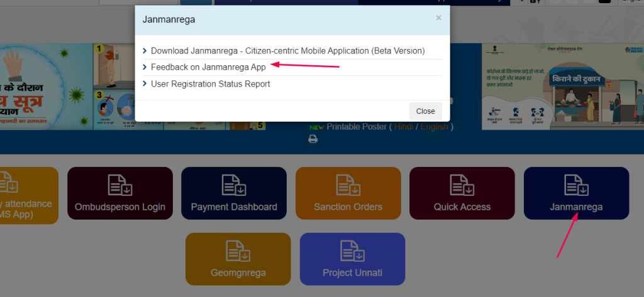
Task: Open the English printable poster link
Action: pyautogui.click(x=434, y=127)
